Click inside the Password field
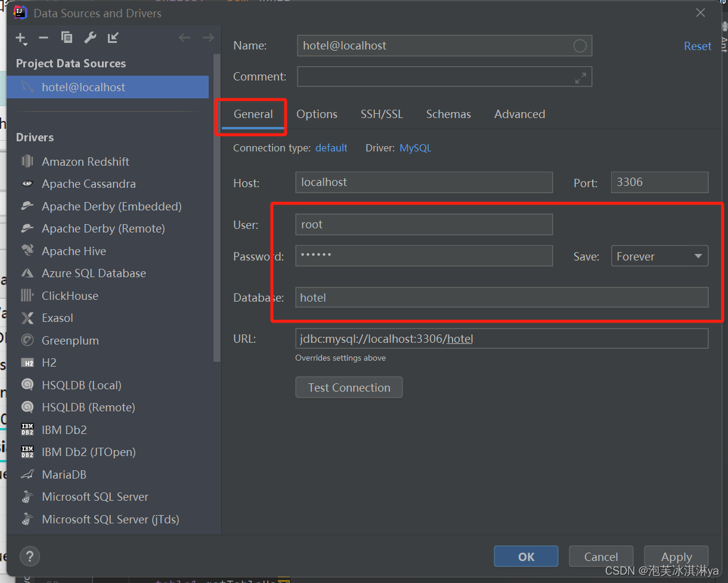This screenshot has width=728, height=583. point(423,256)
